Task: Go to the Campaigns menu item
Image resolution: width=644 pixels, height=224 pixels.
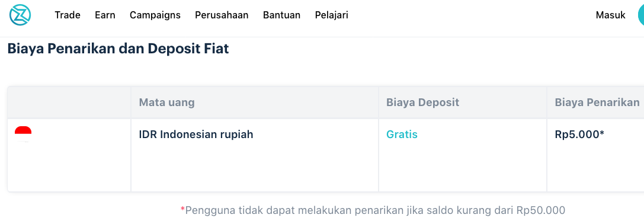Action: (x=155, y=15)
